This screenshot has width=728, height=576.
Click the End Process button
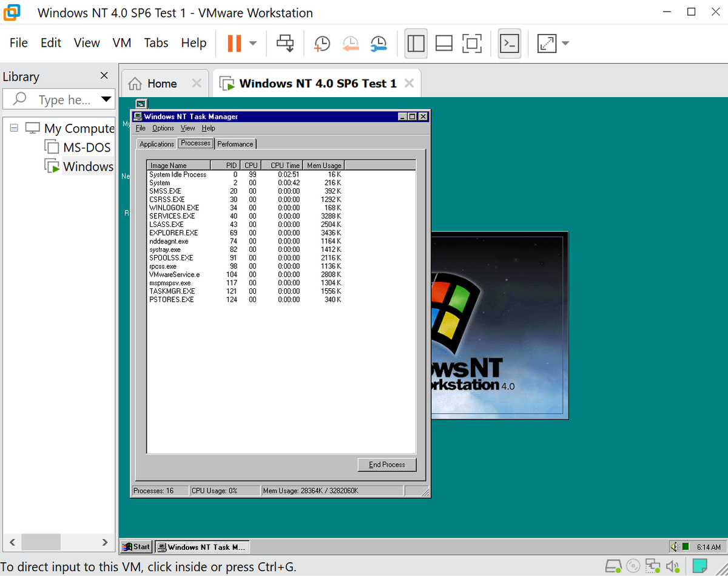tap(387, 464)
